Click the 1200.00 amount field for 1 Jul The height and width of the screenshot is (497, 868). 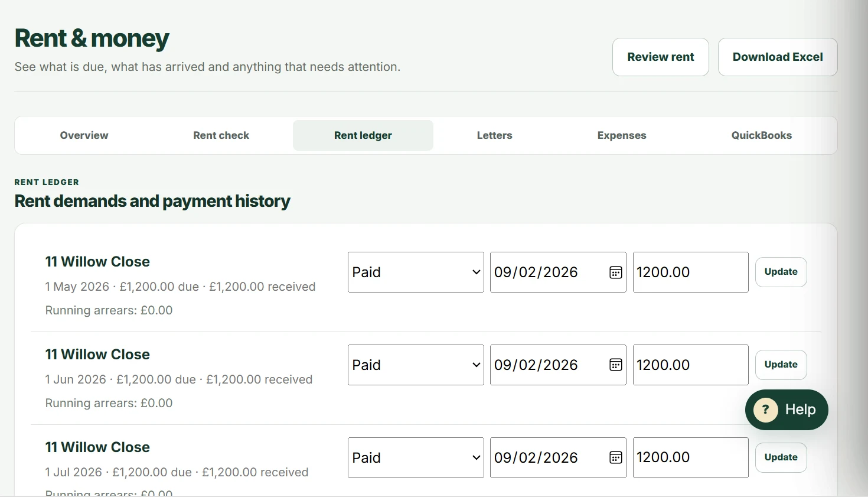(690, 458)
